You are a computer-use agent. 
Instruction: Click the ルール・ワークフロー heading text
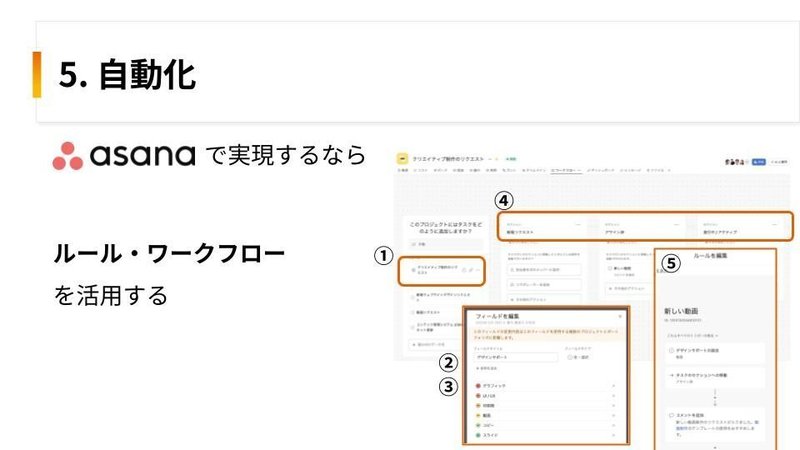tap(169, 254)
